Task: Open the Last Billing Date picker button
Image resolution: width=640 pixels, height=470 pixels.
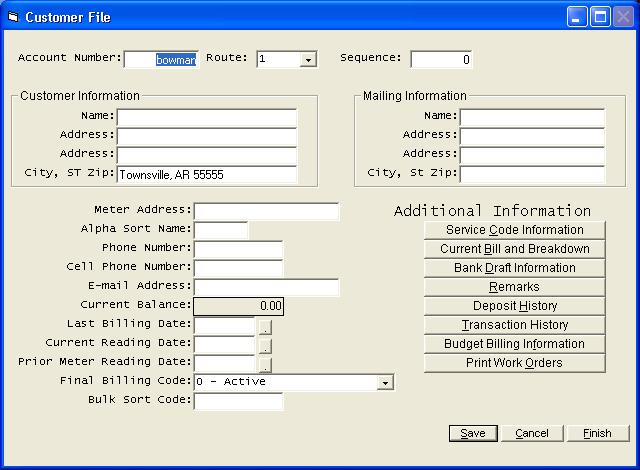Action: point(265,326)
